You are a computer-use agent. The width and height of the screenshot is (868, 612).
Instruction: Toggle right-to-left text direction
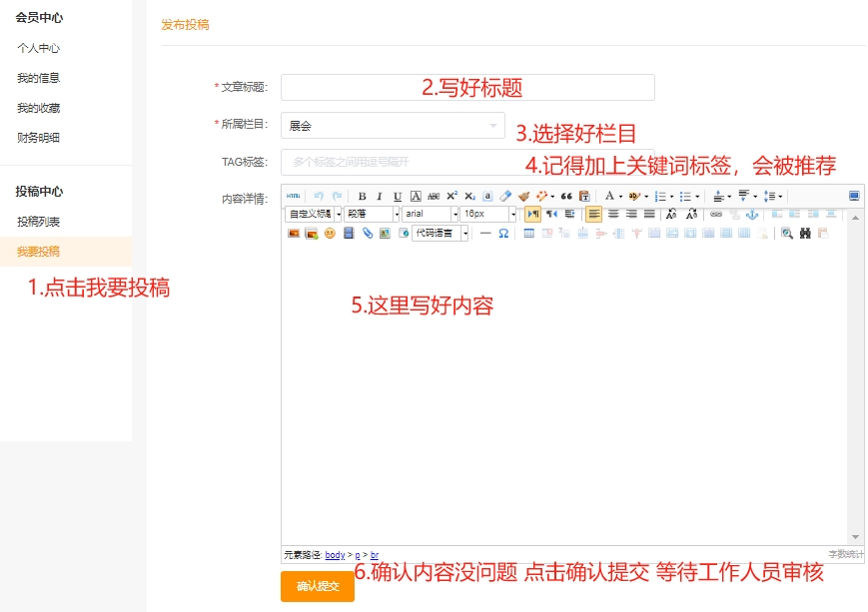click(552, 214)
